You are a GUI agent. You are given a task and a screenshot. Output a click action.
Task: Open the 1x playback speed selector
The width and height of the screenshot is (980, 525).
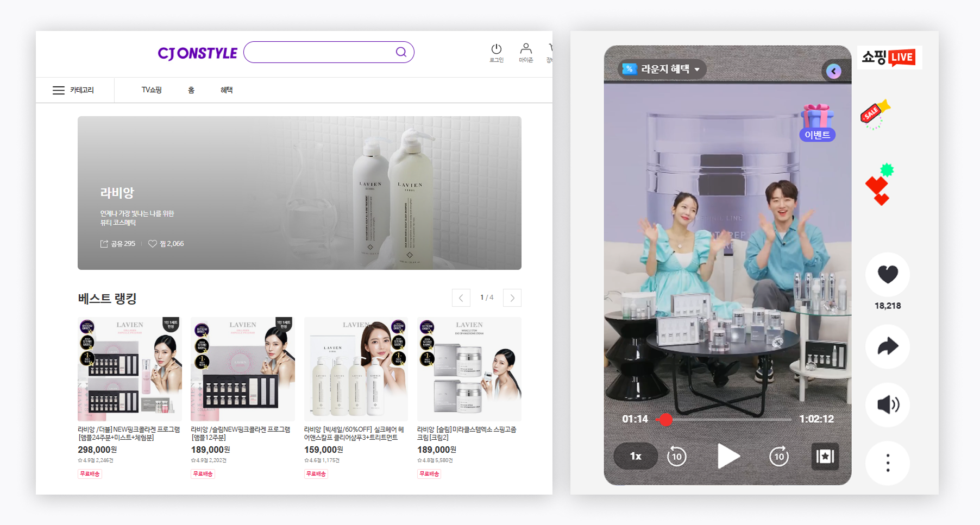pos(636,456)
